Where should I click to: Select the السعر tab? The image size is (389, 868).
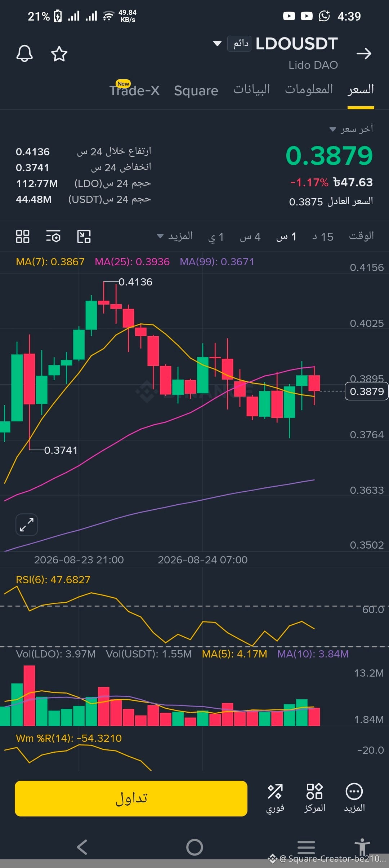[361, 89]
